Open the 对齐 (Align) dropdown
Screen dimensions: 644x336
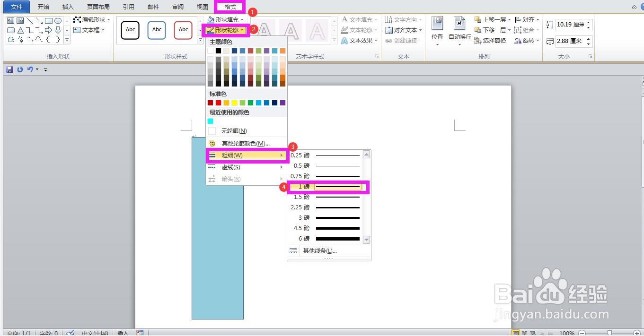pos(527,20)
